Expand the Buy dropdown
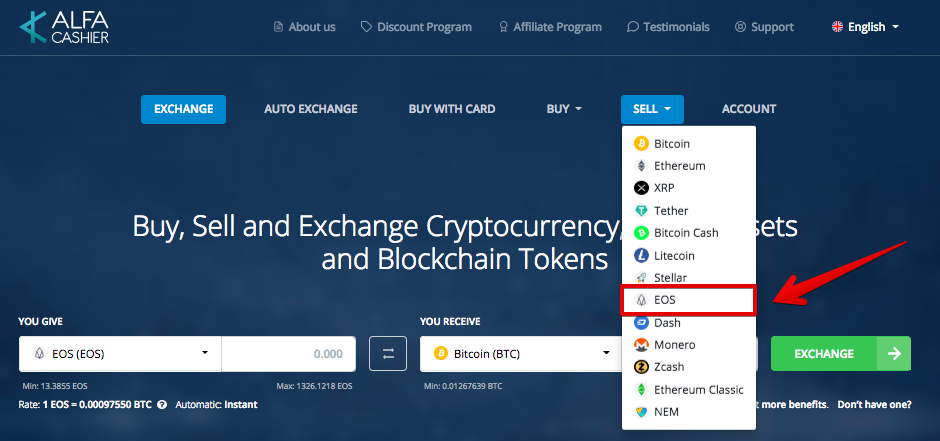Viewport: 940px width, 441px height. [x=564, y=109]
